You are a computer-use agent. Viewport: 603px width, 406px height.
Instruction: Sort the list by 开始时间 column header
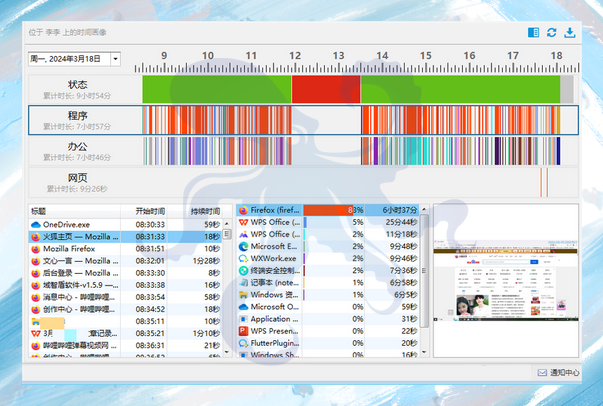click(158, 211)
